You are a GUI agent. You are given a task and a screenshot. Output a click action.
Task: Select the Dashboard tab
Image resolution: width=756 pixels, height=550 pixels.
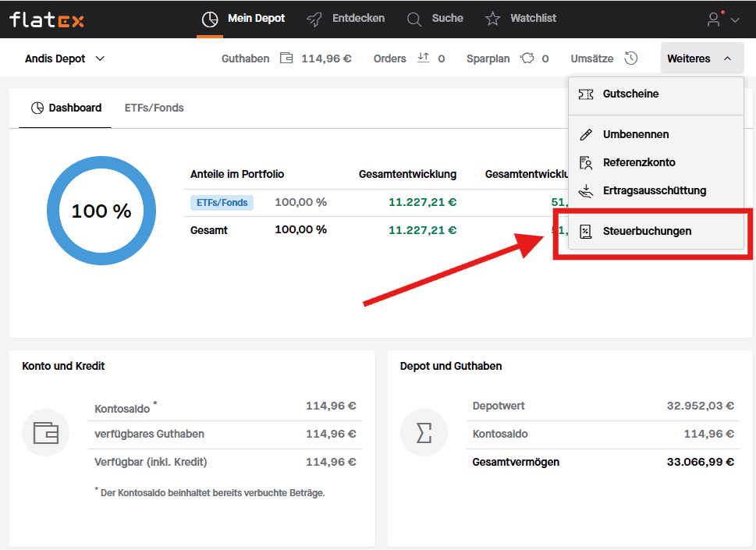pos(66,108)
